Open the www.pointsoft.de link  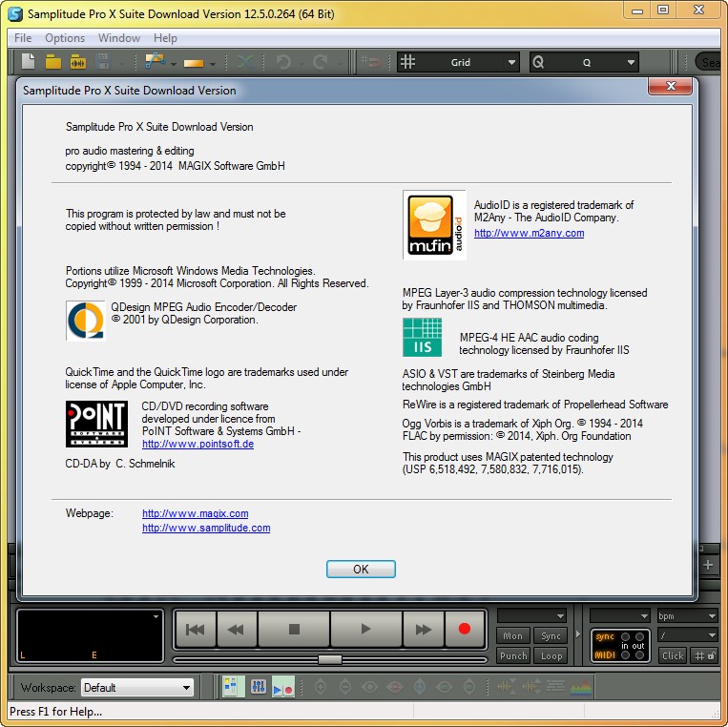(x=198, y=444)
